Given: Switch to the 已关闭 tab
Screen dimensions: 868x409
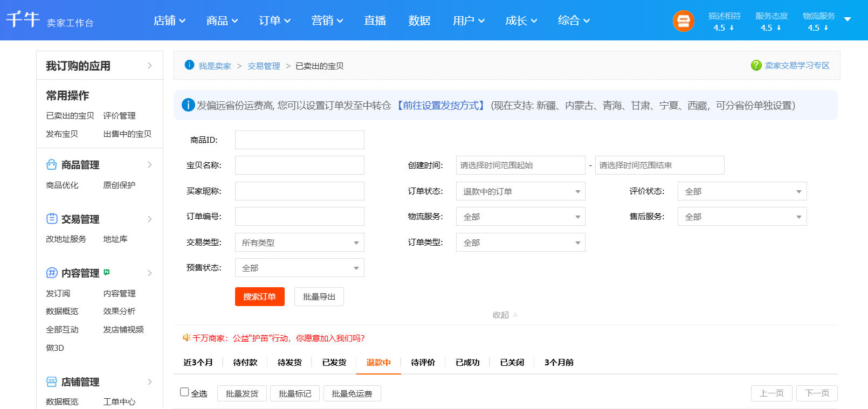Looking at the screenshot, I should coord(512,363).
